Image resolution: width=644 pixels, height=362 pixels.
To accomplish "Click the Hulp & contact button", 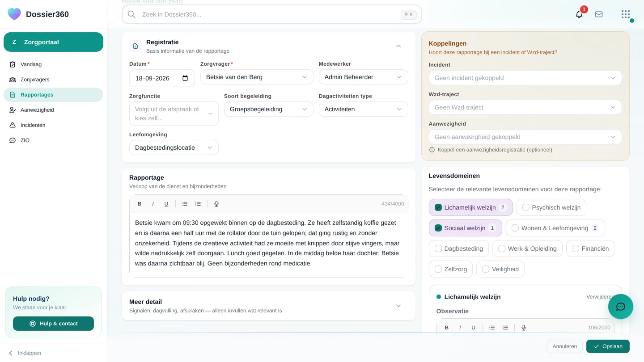I will click(53, 324).
